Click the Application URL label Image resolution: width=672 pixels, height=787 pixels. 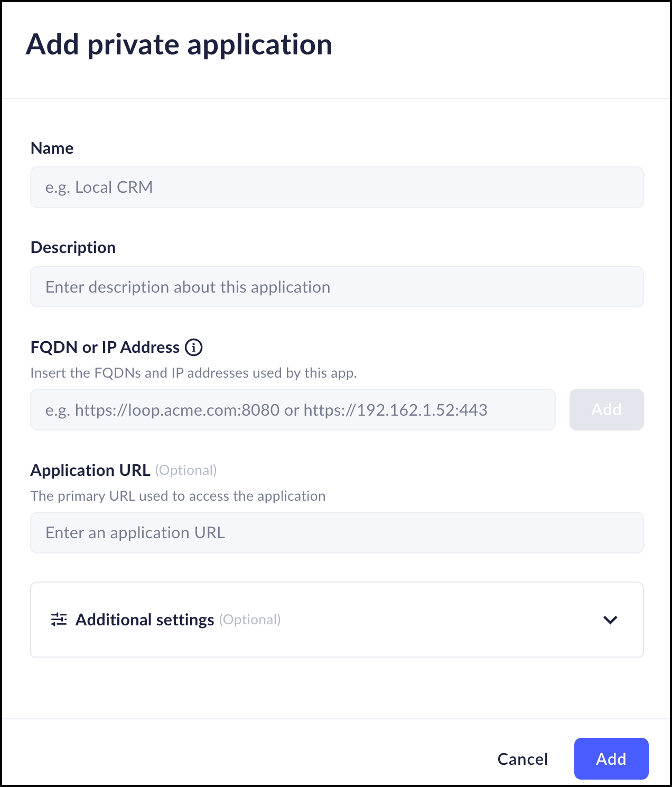click(x=90, y=470)
